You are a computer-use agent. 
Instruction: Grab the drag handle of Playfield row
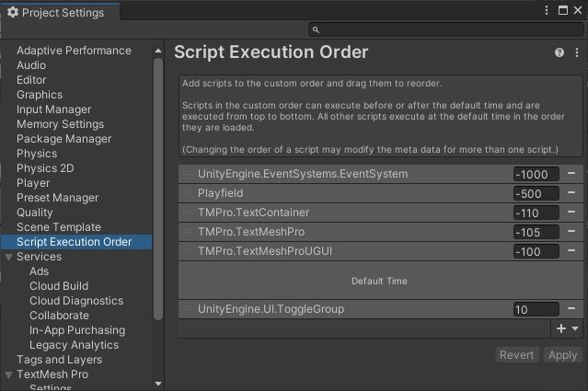pyautogui.click(x=187, y=192)
